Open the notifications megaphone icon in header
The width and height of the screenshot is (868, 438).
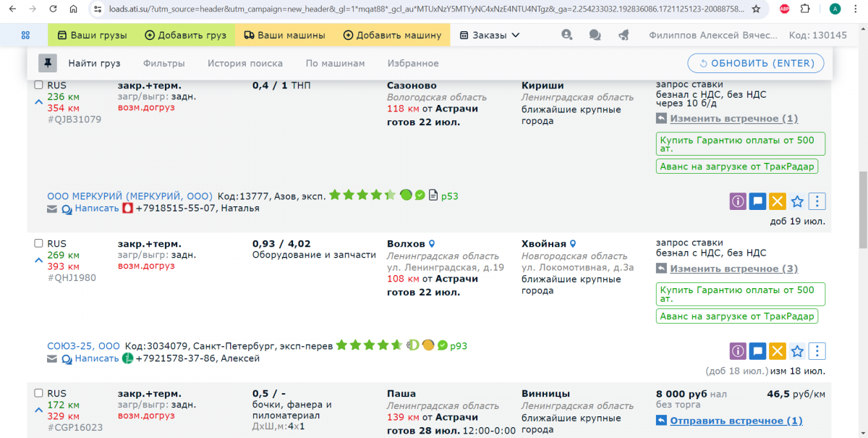[x=624, y=35]
